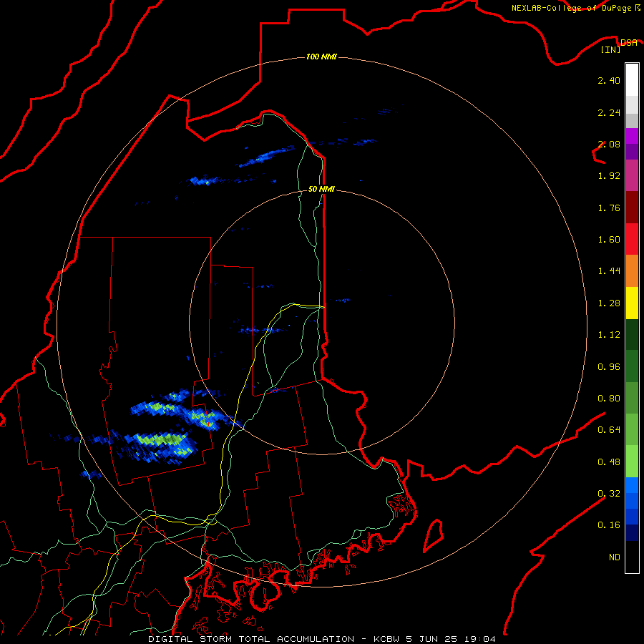This screenshot has width=644, height=644.
Task: Click the 5 JUN 25 19:04 timestamp
Action: tap(451, 639)
